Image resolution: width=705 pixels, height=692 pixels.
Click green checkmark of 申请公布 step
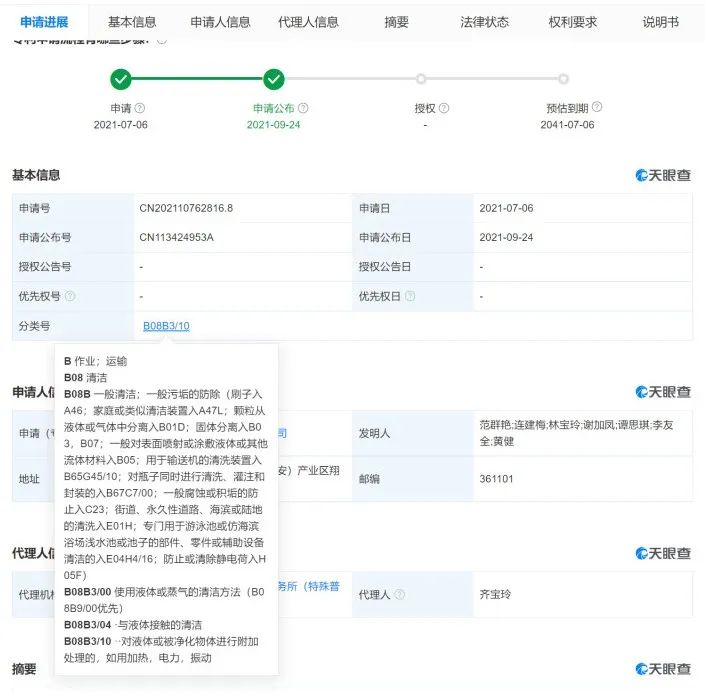pos(274,79)
